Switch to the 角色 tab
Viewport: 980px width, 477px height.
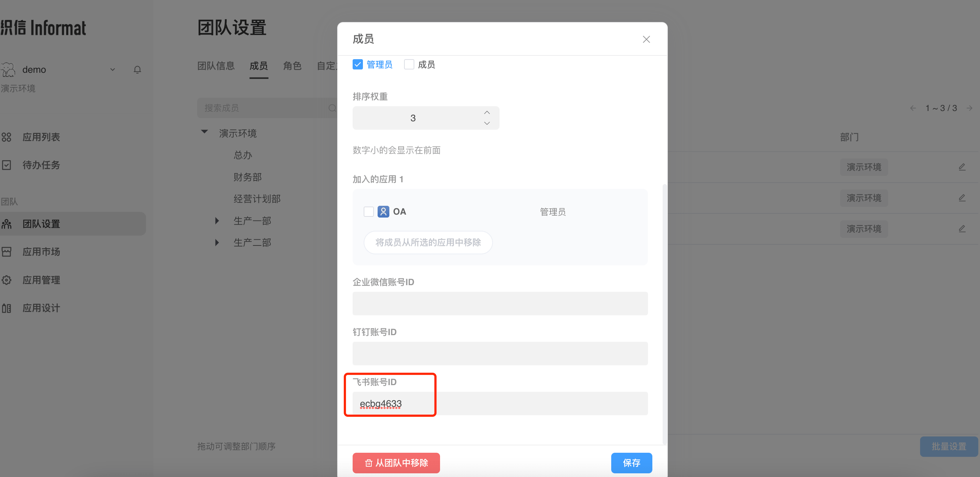pyautogui.click(x=292, y=66)
